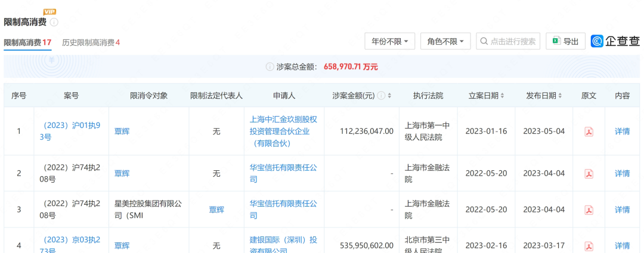View 详情 for row 4
The height and width of the screenshot is (253, 644).
point(622,246)
